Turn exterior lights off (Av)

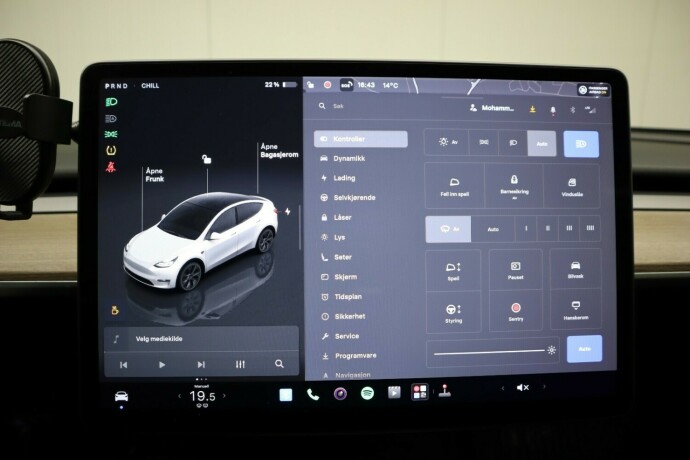point(447,142)
